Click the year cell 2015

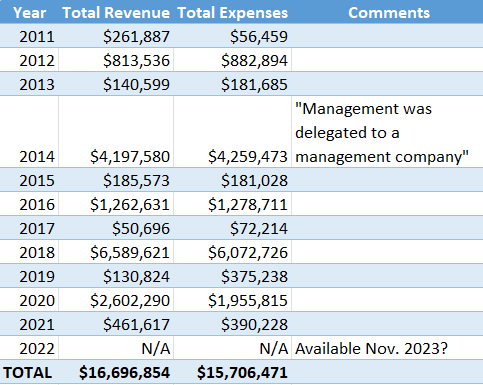coord(29,180)
